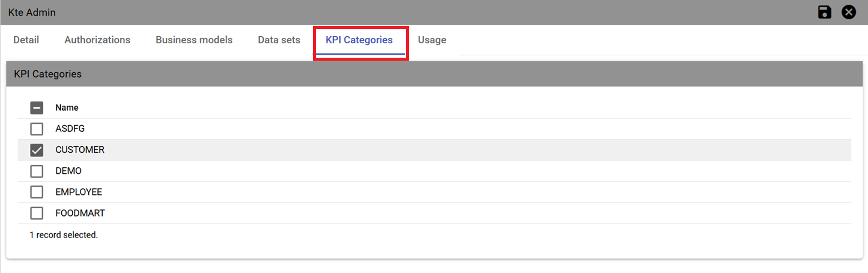Switch to the Detail tab
Screen dimensions: 868x273
click(26, 40)
